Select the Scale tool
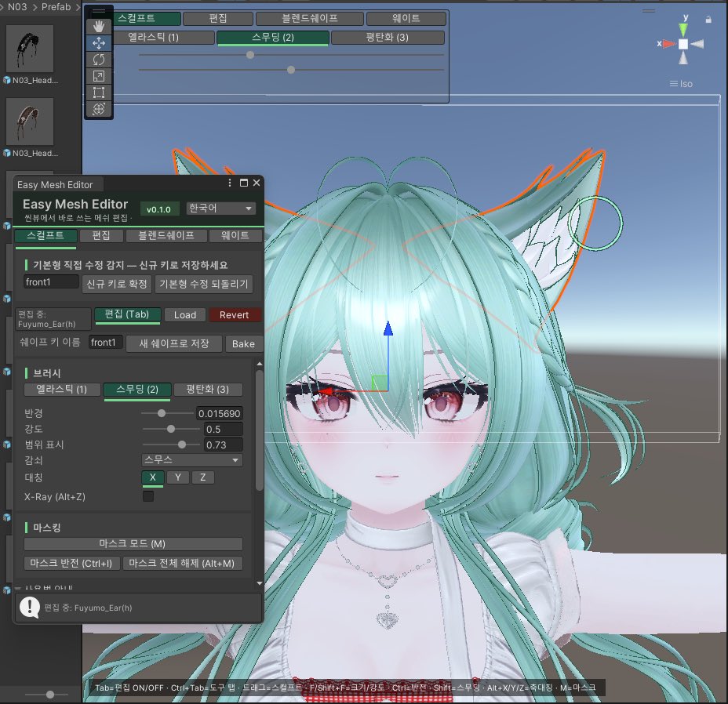This screenshot has height=704, width=728. (98, 75)
